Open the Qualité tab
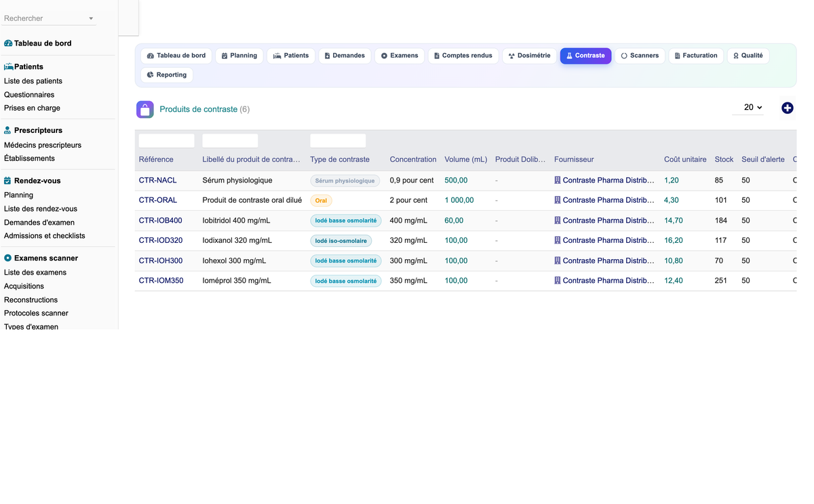 (x=748, y=56)
